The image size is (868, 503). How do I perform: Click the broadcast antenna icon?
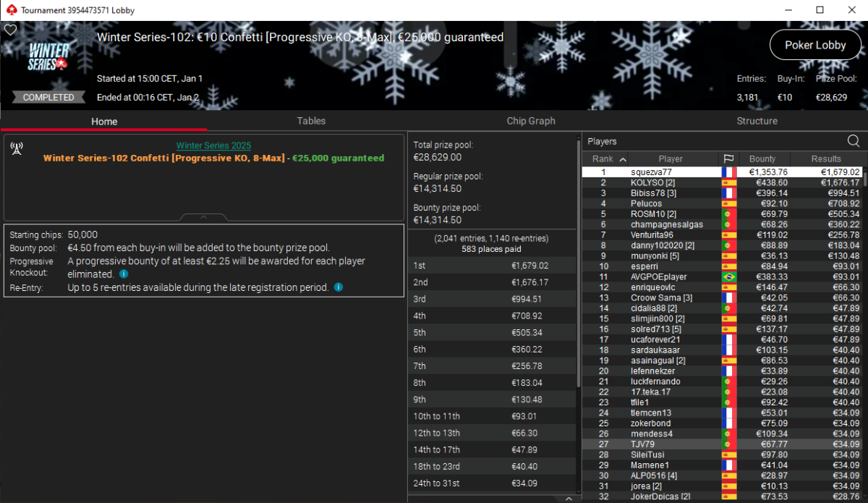pos(16,148)
